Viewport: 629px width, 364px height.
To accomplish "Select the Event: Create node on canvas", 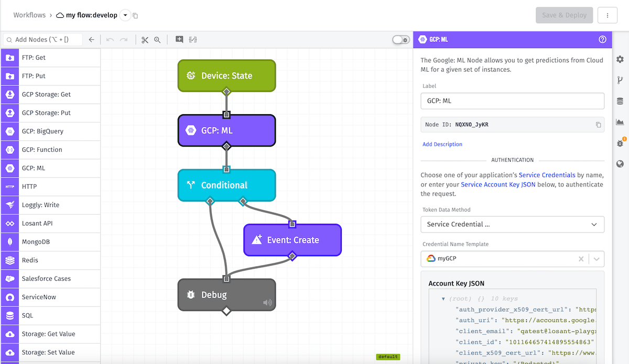I will point(292,240).
